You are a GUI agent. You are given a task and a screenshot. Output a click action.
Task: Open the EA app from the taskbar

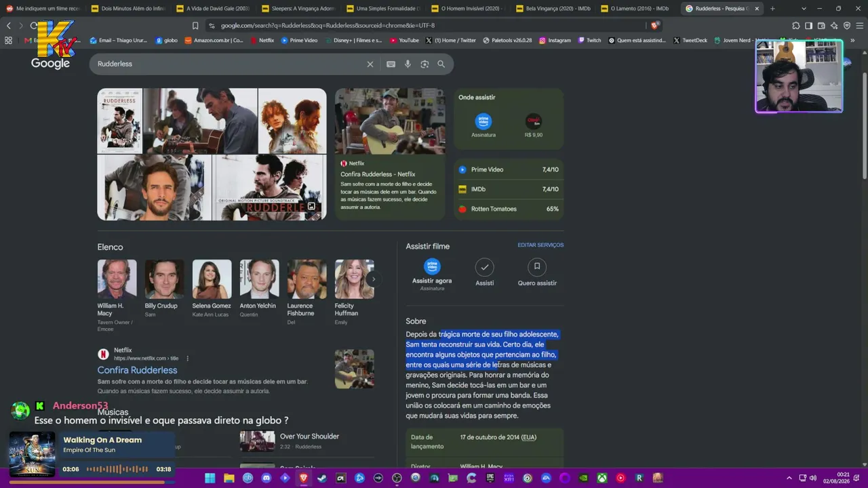click(x=546, y=478)
